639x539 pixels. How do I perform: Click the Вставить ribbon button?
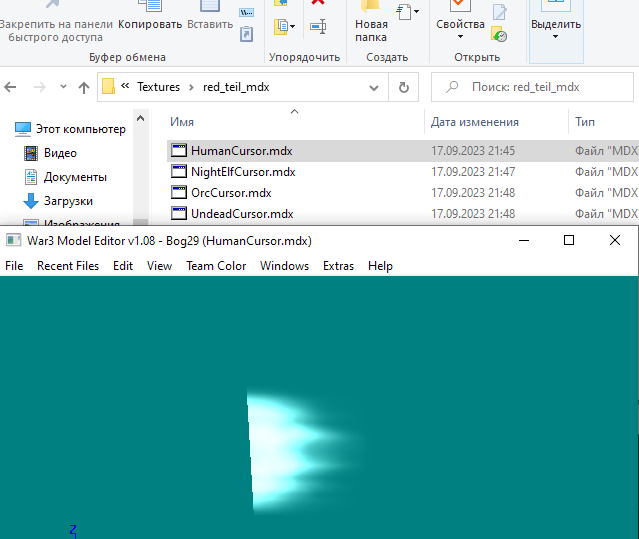point(210,16)
